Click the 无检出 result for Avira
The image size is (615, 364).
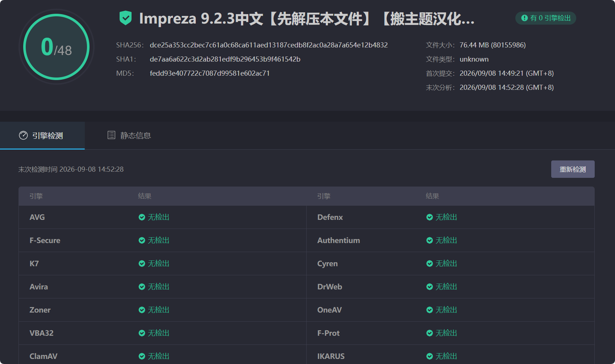pos(158,287)
